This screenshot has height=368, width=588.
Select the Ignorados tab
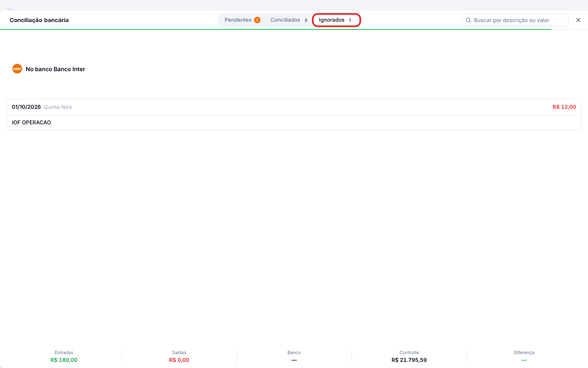pyautogui.click(x=336, y=20)
